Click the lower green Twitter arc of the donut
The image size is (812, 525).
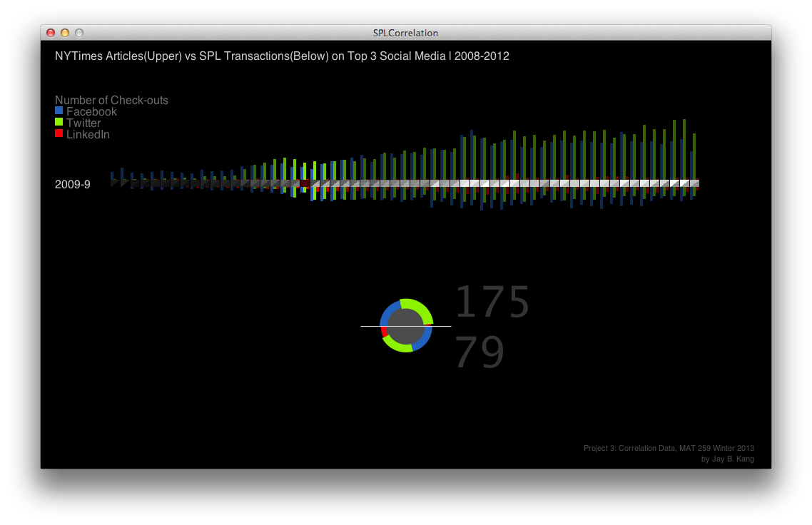[x=397, y=347]
